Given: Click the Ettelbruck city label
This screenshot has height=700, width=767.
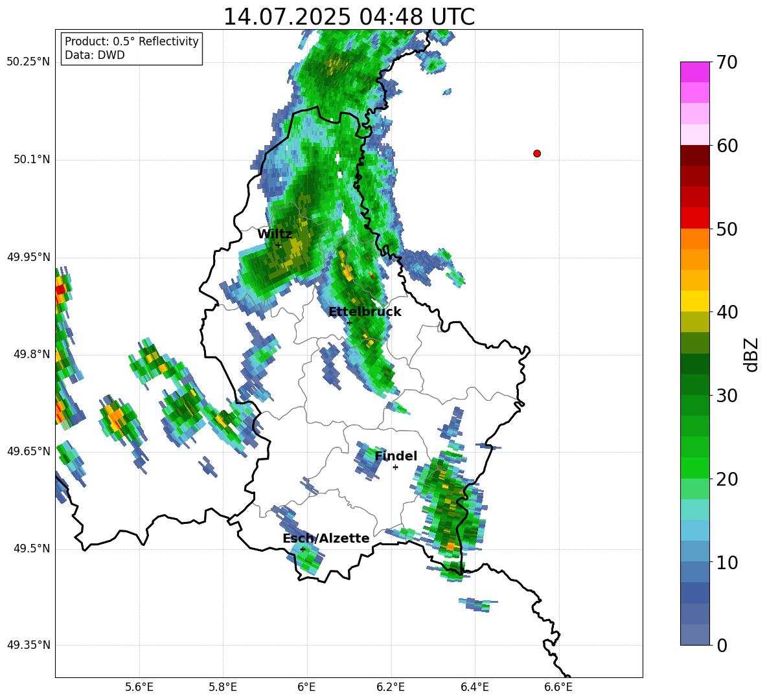Looking at the screenshot, I should click(365, 312).
